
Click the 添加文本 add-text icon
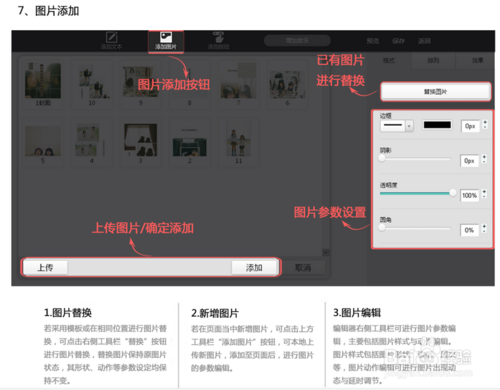(112, 40)
